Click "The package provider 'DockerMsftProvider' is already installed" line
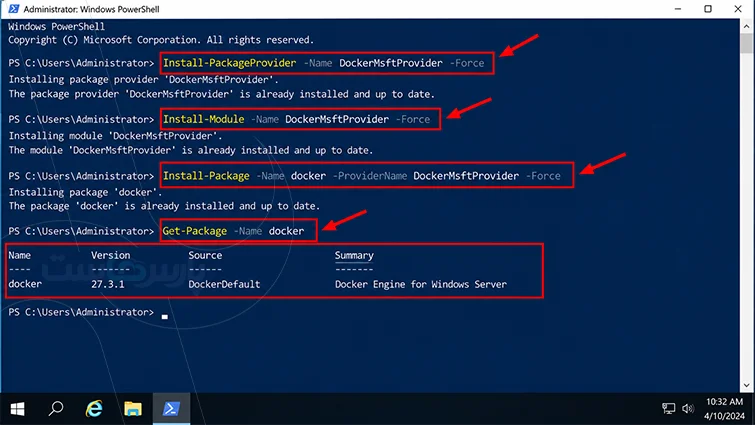 pyautogui.click(x=221, y=94)
